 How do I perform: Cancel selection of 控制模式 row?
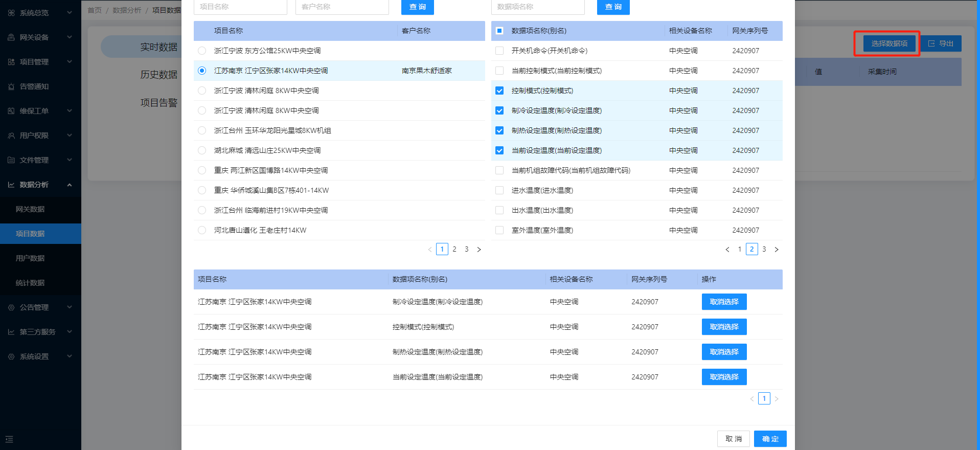pos(724,327)
